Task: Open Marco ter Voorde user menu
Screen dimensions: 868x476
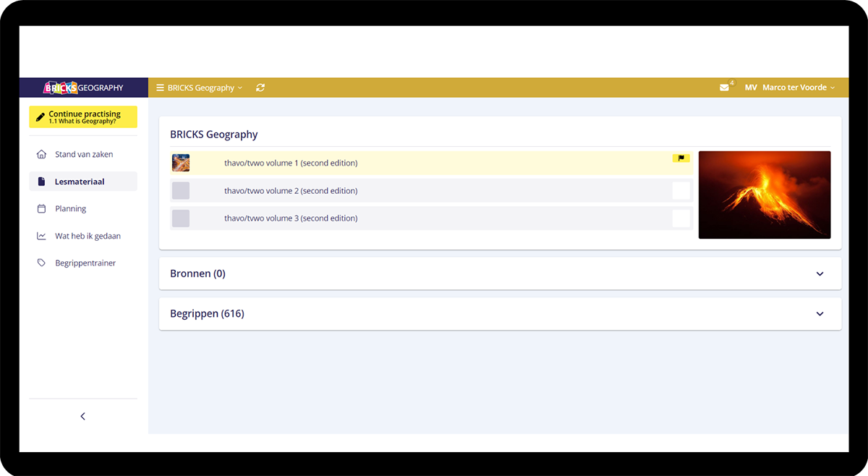Action: point(793,88)
